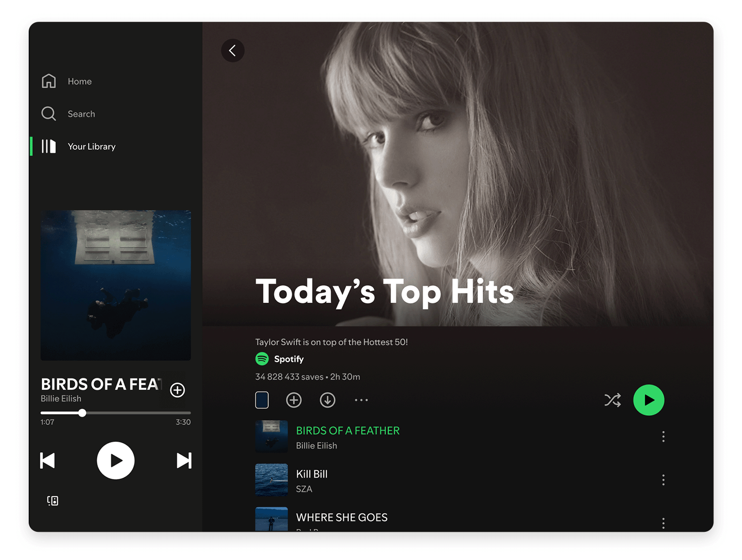Open BIRDS OF A FEATHER track options menu
Screen dimensions: 742x560
(663, 436)
